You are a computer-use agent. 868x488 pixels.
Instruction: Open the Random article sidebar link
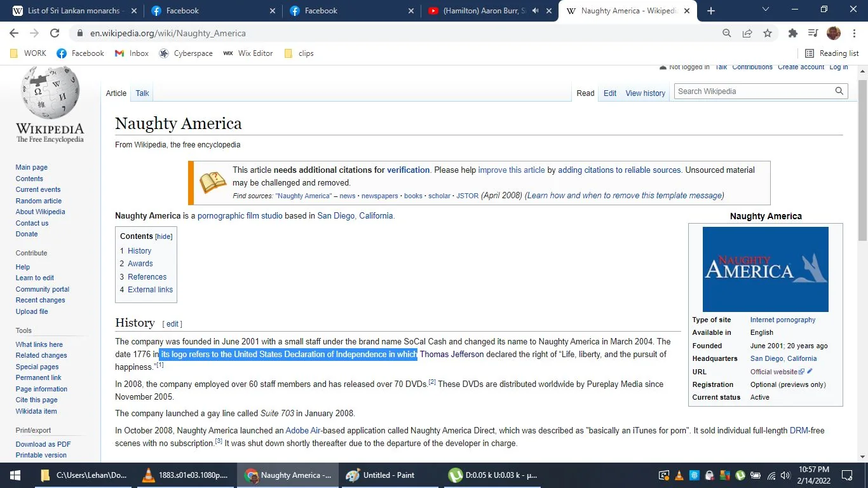click(x=39, y=201)
